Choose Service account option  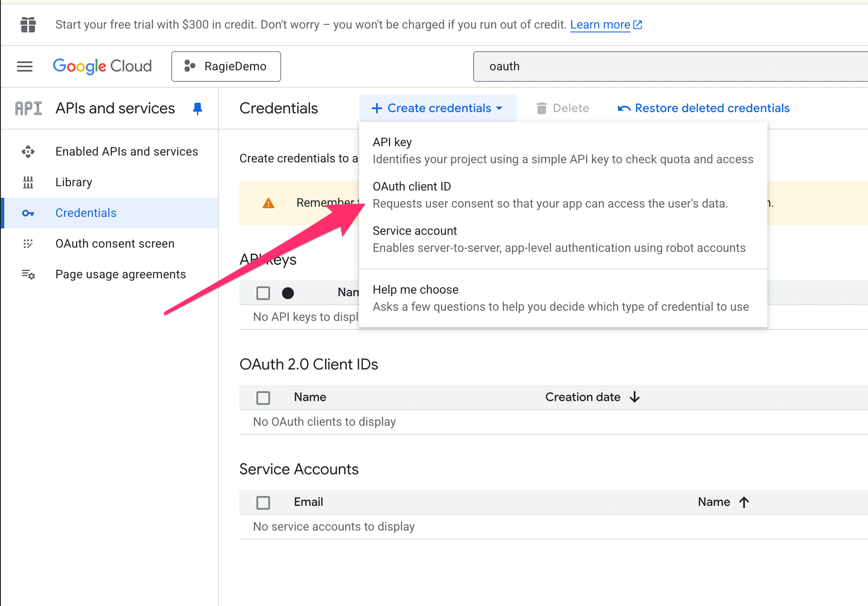[x=563, y=239]
